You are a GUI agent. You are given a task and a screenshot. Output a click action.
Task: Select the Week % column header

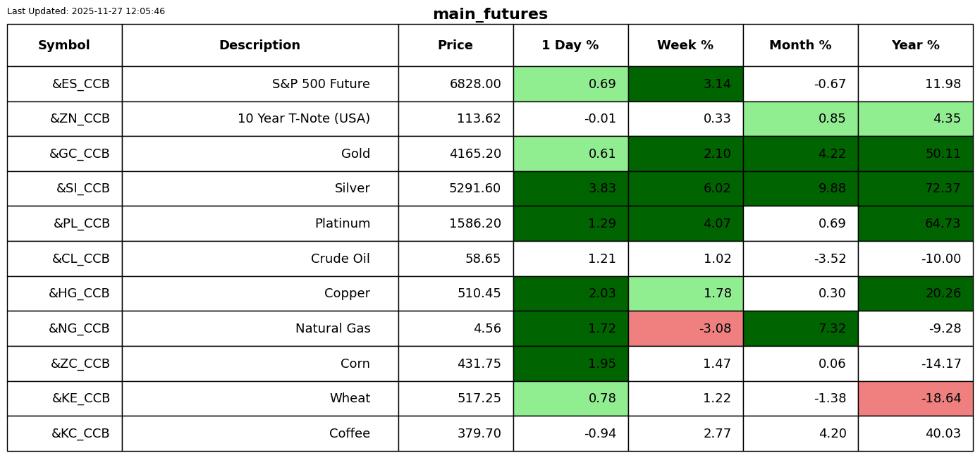tap(685, 45)
